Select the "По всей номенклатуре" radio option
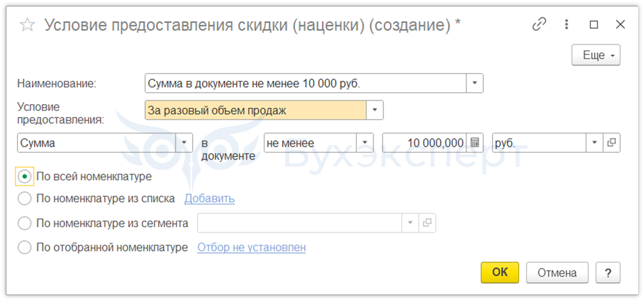Screen dimensions: 644x301 pos(24,176)
